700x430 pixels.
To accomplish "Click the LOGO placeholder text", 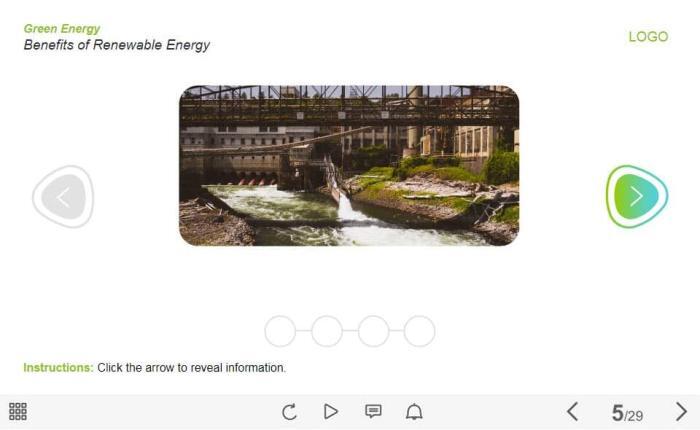I will (648, 37).
